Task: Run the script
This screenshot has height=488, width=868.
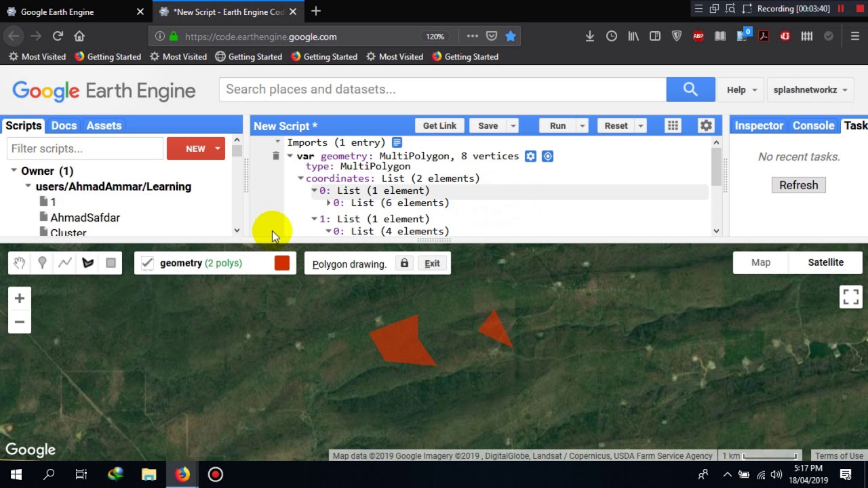Action: (x=557, y=125)
